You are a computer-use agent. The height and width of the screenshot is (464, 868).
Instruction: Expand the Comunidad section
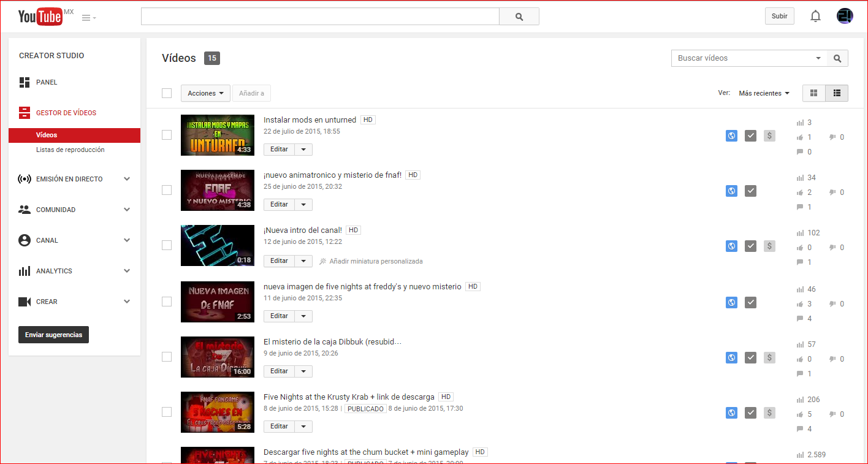[x=127, y=210]
